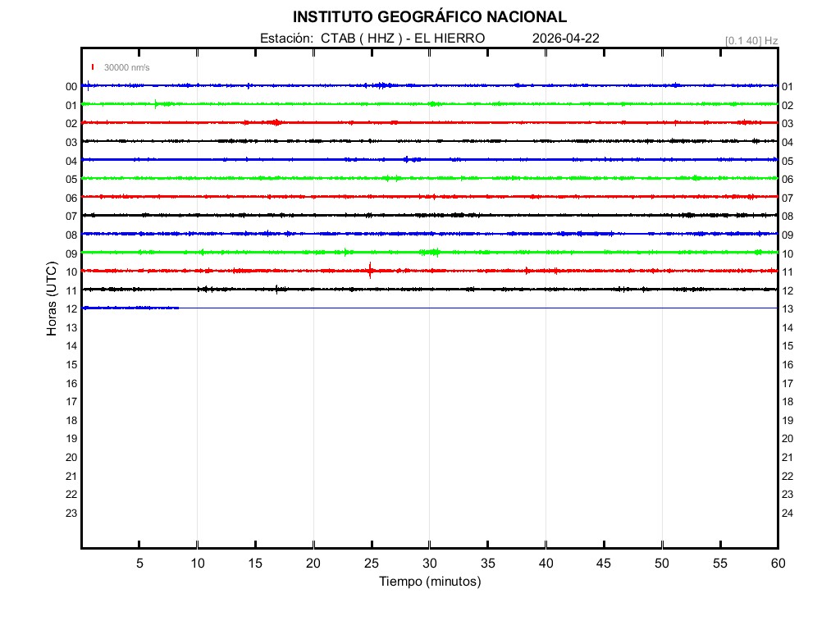Click the right-side hour label 24
The width and height of the screenshot is (840, 630).
coord(787,514)
